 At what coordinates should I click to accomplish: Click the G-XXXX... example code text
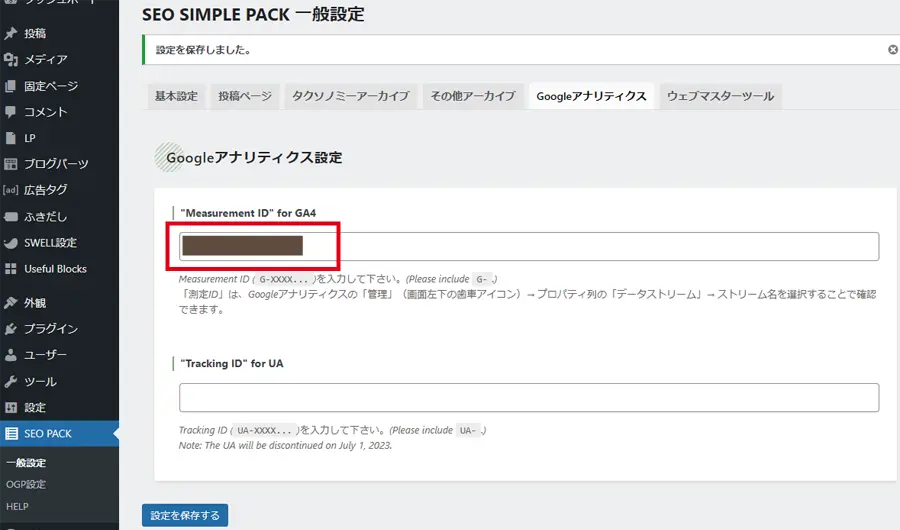284,280
